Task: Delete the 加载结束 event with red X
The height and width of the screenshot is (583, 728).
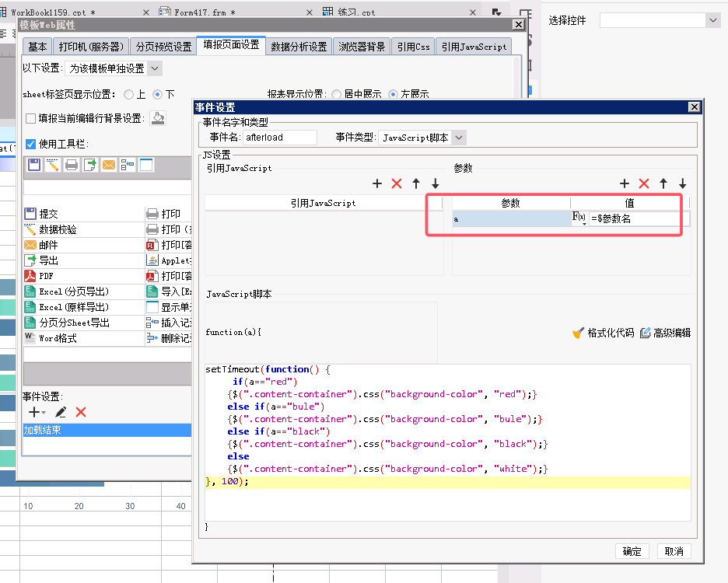Action: coord(81,412)
